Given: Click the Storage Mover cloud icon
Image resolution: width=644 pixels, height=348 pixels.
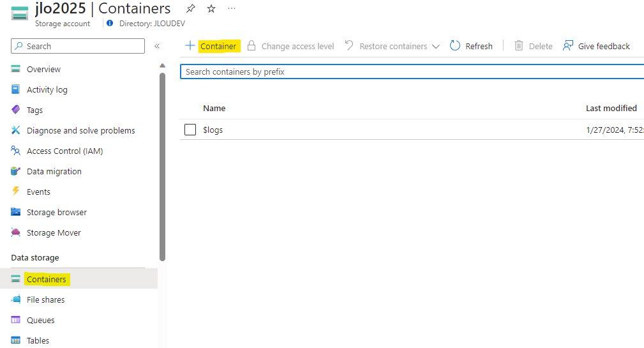Looking at the screenshot, I should tap(15, 232).
